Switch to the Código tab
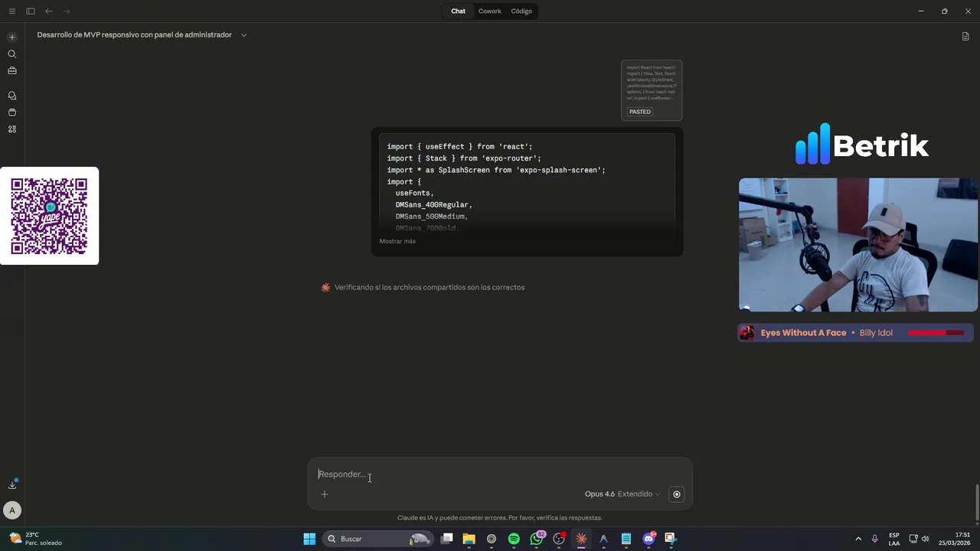Image resolution: width=980 pixels, height=551 pixels. pyautogui.click(x=521, y=11)
